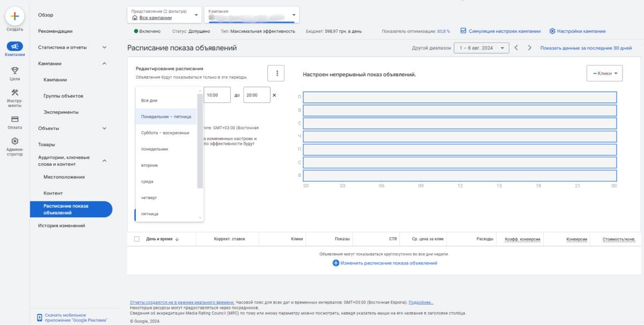Click the mobile app download icon
Image resolution: width=644 pixels, height=325 pixels.
[40, 317]
